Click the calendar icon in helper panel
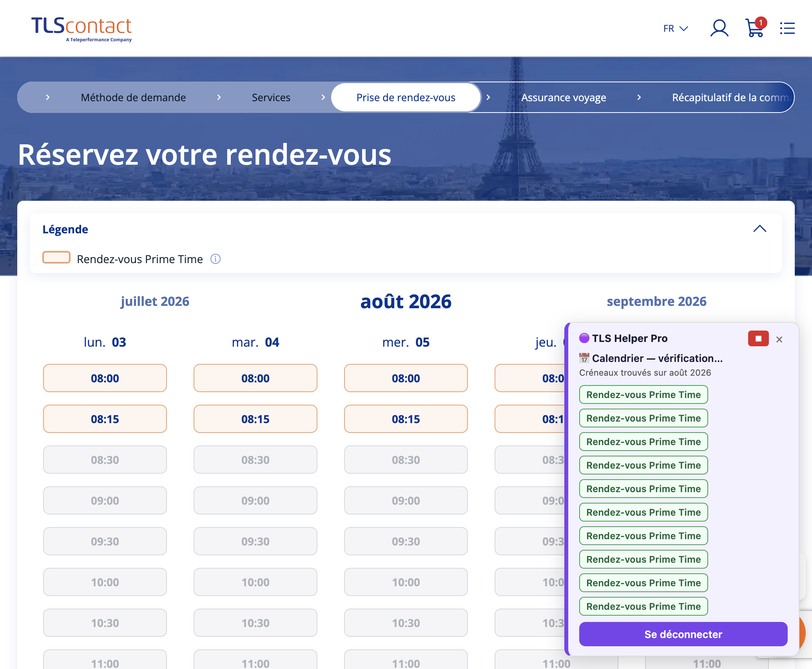Screen dimensions: 812x669 (x=584, y=358)
